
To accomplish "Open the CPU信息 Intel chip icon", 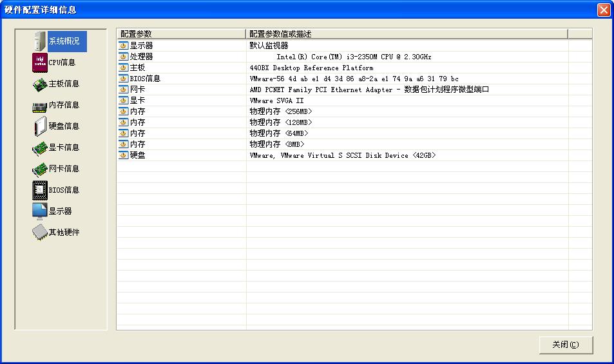I will [39, 62].
